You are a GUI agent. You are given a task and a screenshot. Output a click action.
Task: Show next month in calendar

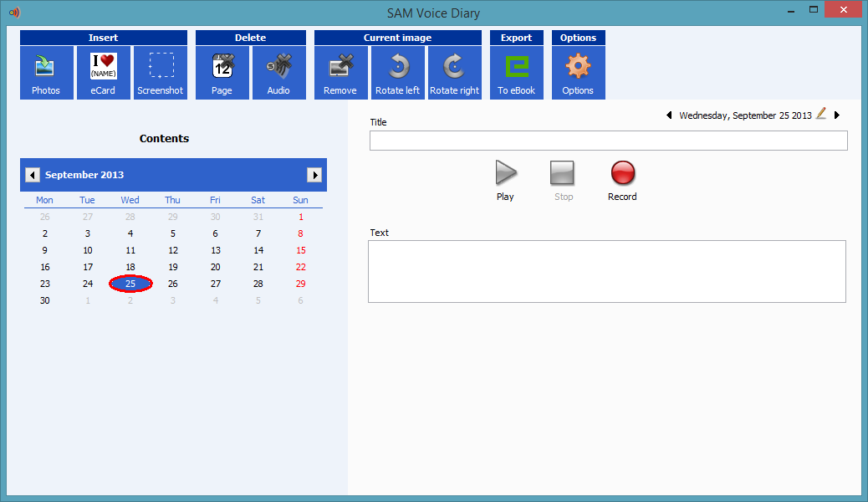coord(314,175)
